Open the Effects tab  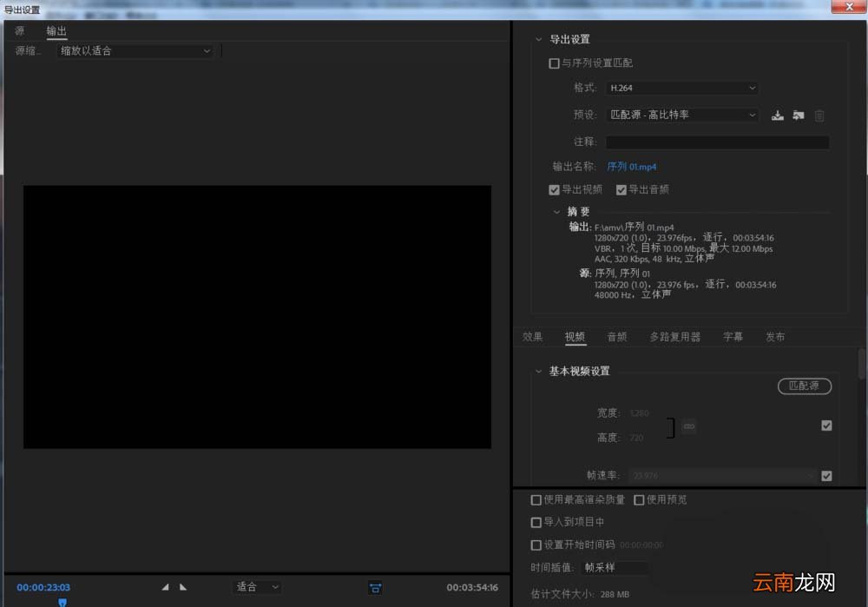533,337
